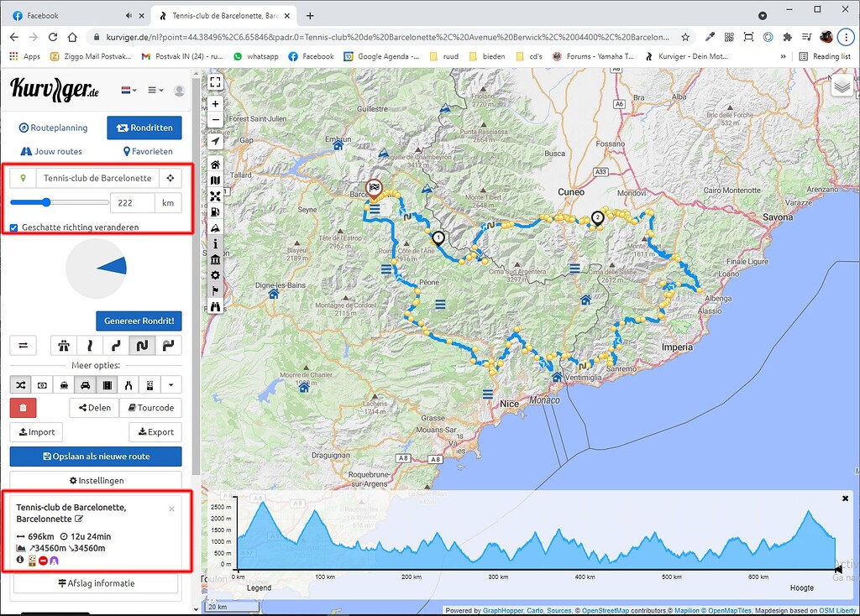Click the info icon in the map toolbar
Viewport: 860px width, 616px height.
[x=215, y=243]
